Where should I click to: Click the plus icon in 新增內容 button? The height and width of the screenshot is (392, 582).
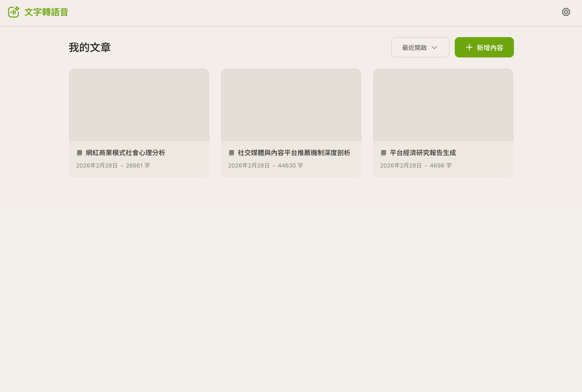click(469, 48)
